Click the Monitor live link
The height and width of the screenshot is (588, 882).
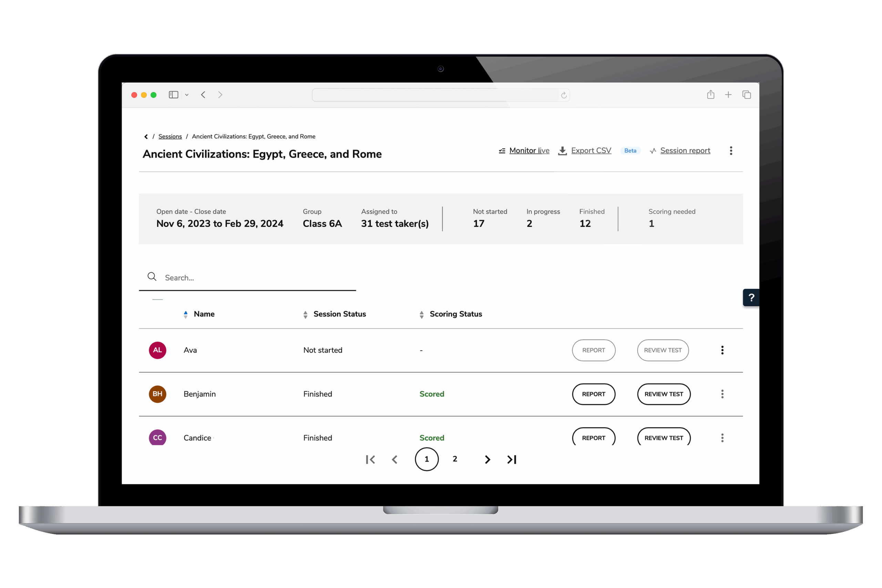[529, 151]
